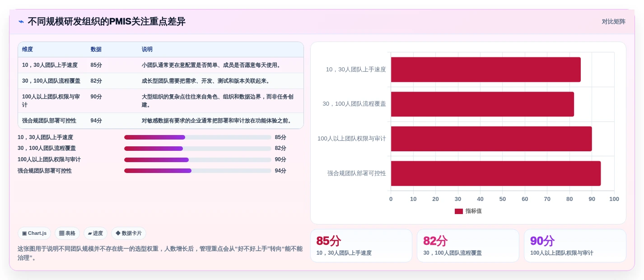Click progress bar for 强合规团队部署可控性
The image size is (644, 280).
(198, 171)
